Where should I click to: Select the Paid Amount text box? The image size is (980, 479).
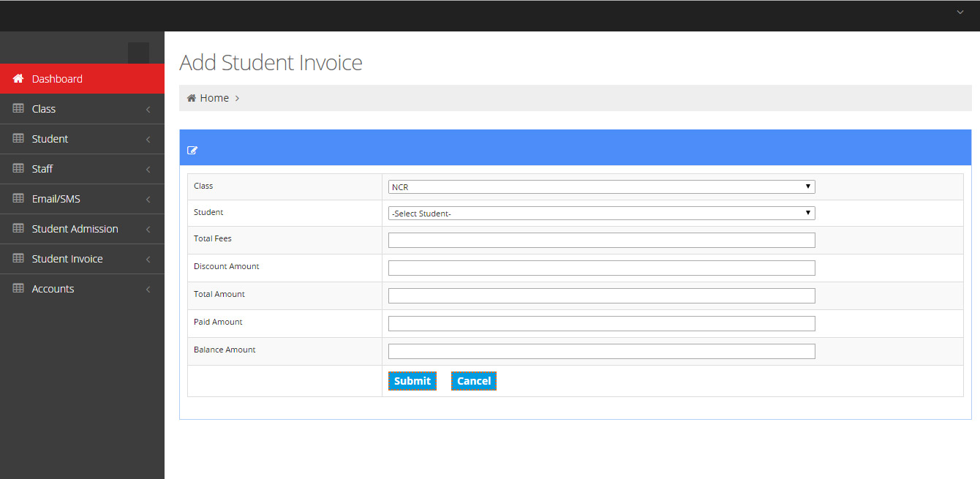click(601, 324)
